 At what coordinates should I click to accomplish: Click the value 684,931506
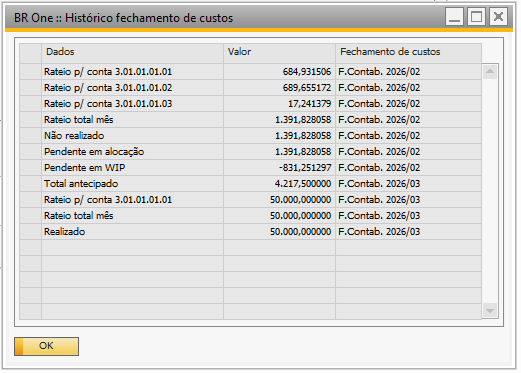point(279,72)
